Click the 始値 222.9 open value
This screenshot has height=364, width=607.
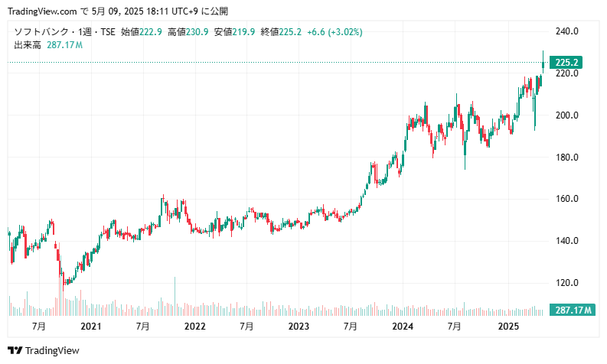click(141, 32)
